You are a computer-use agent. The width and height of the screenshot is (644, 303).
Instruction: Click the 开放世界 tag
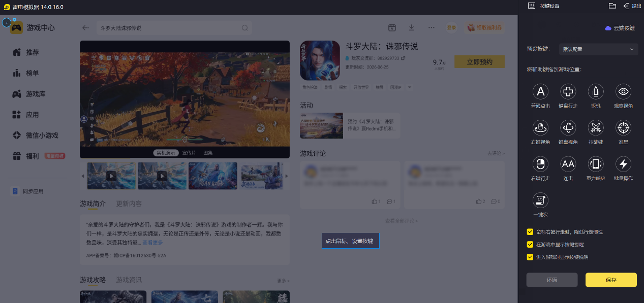coord(360,87)
